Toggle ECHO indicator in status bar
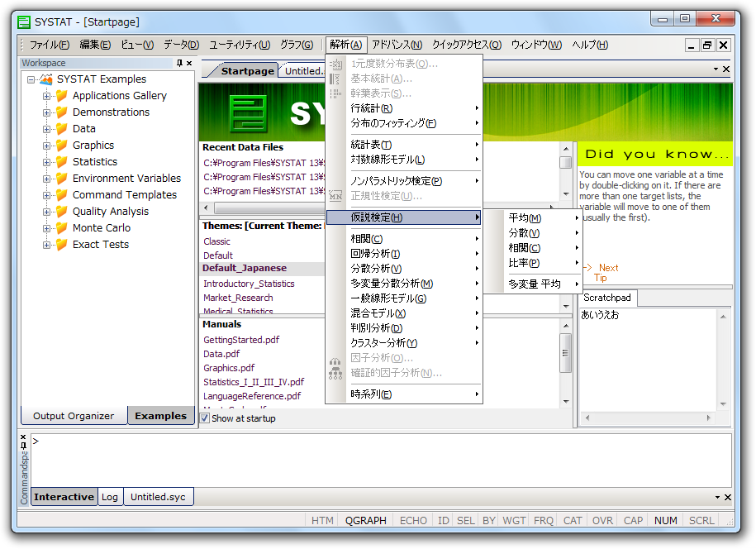The image size is (756, 549). tap(413, 521)
